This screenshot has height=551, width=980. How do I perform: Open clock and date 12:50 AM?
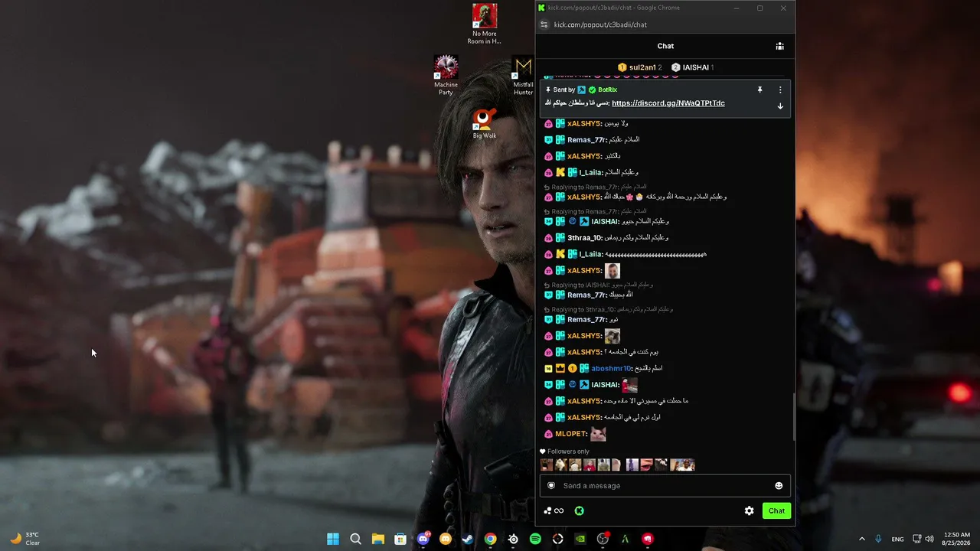[x=957, y=539]
